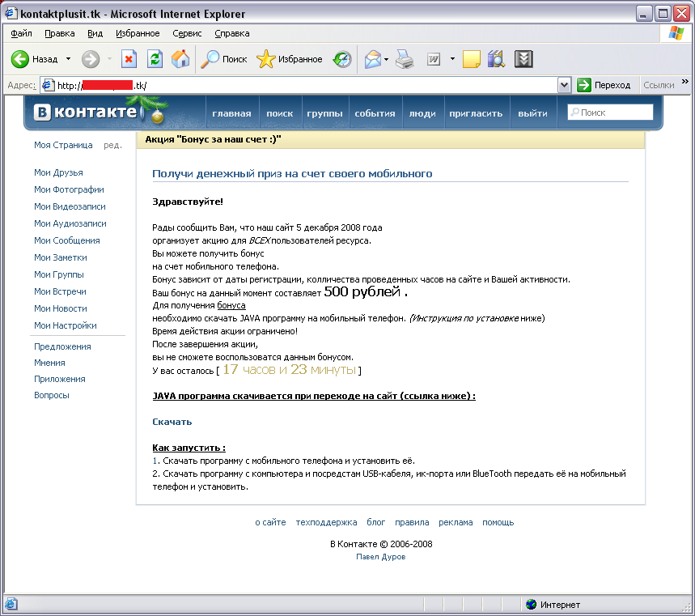695x616 pixels.
Task: Open группы tab in site header
Action: click(325, 113)
